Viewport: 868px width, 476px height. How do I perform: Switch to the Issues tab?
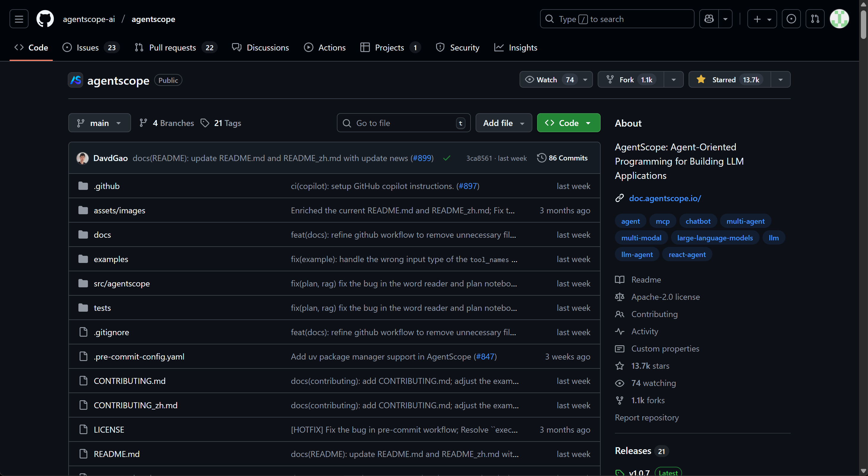[x=91, y=48]
